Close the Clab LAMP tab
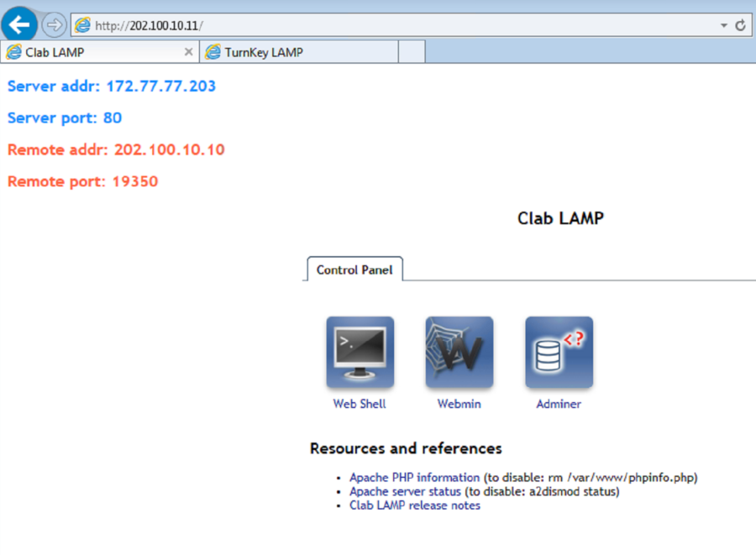Image resolution: width=756 pixels, height=555 pixels. 188,51
